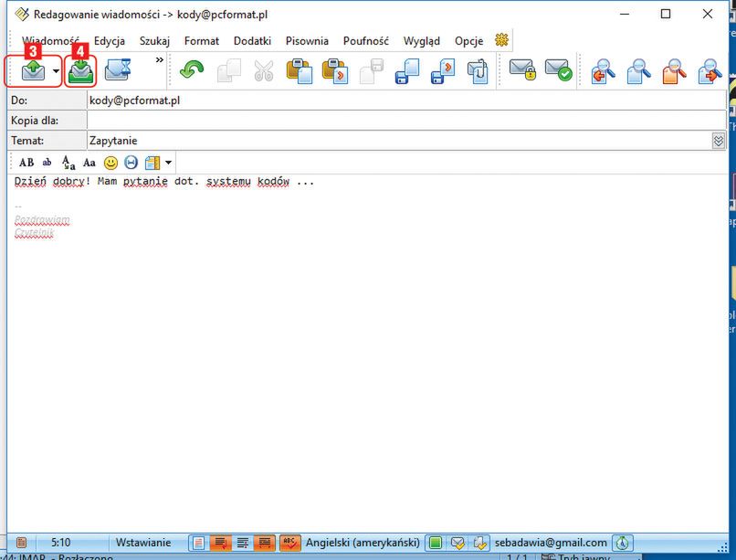Click the scissors Cut icon
Viewport: 736px width, 560px height.
pos(264,71)
